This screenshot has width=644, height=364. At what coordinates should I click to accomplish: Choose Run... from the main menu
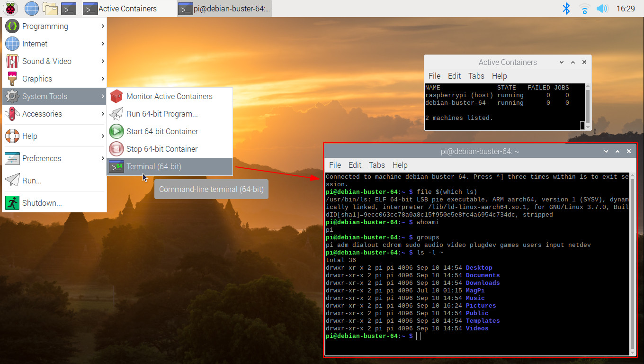[x=54, y=181]
